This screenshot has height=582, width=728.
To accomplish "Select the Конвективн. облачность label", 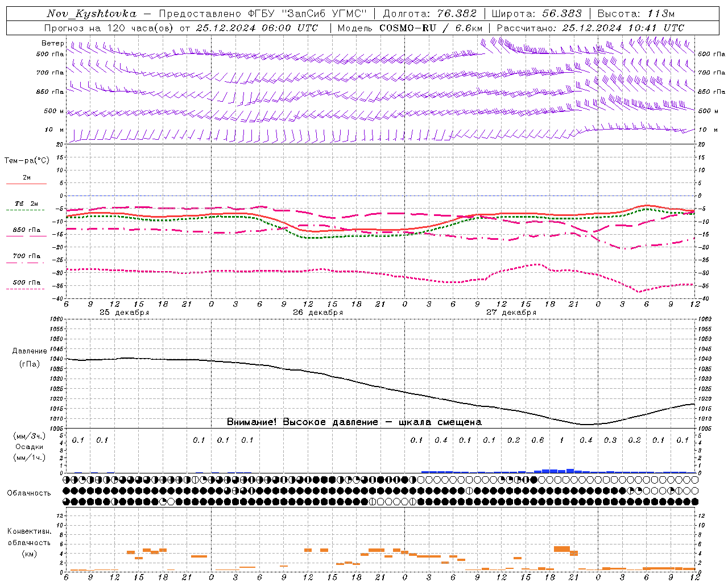I will click(29, 537).
